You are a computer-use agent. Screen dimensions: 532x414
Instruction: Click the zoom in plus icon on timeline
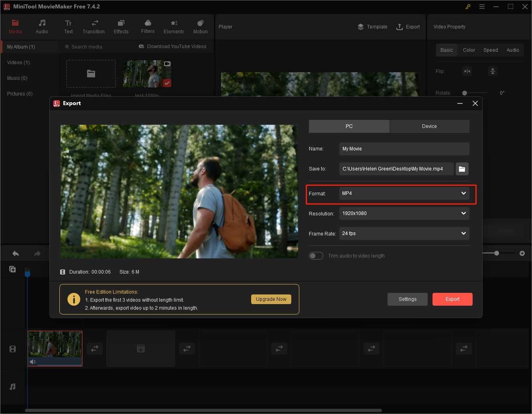pos(522,253)
